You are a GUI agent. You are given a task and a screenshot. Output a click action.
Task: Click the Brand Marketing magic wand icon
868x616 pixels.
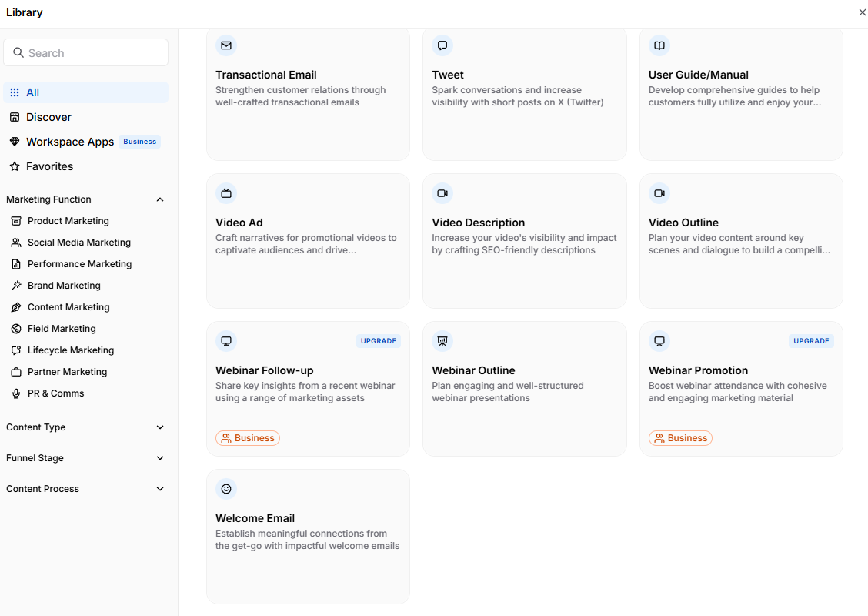[x=16, y=286]
